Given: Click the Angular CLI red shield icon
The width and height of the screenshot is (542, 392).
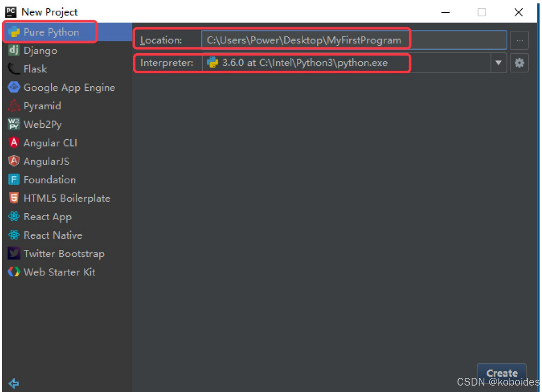Looking at the screenshot, I should point(14,143).
